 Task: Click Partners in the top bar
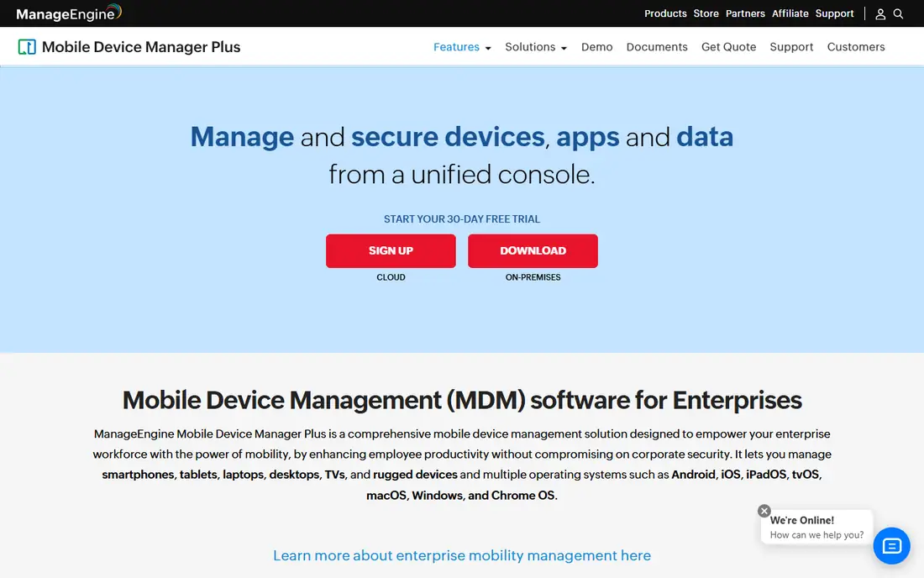coord(745,13)
